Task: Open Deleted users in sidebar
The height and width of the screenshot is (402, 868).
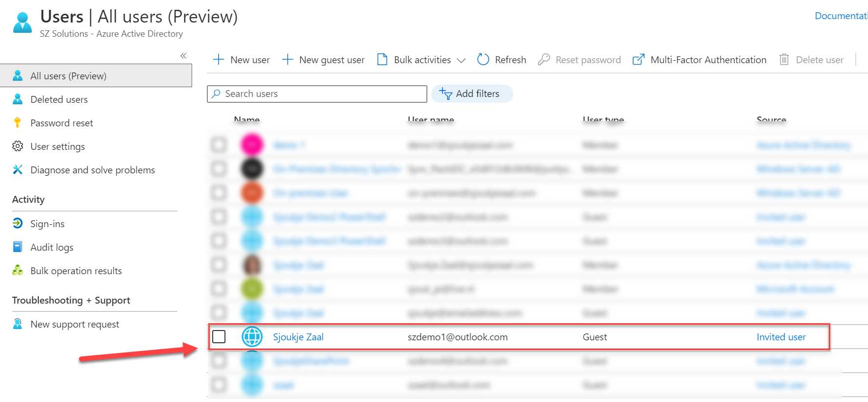Action: [x=59, y=99]
